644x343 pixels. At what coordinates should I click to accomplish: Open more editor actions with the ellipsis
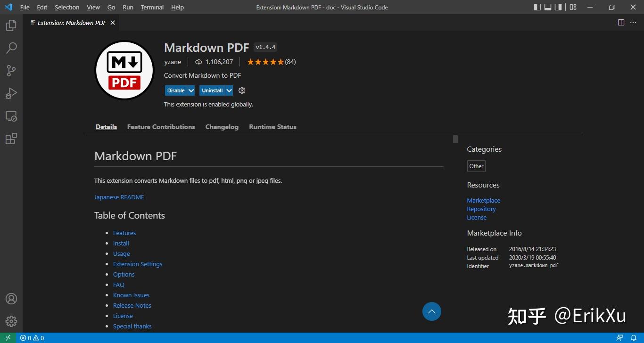[x=634, y=22]
